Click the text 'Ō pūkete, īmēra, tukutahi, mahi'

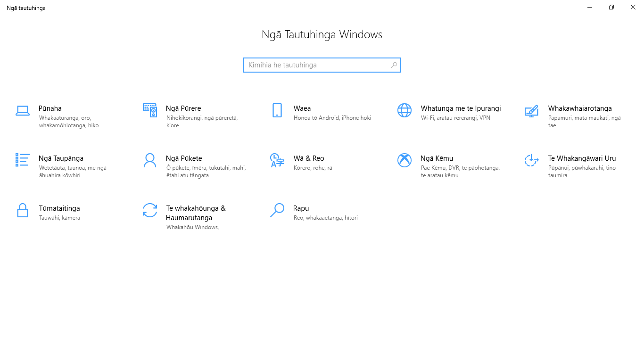click(206, 168)
